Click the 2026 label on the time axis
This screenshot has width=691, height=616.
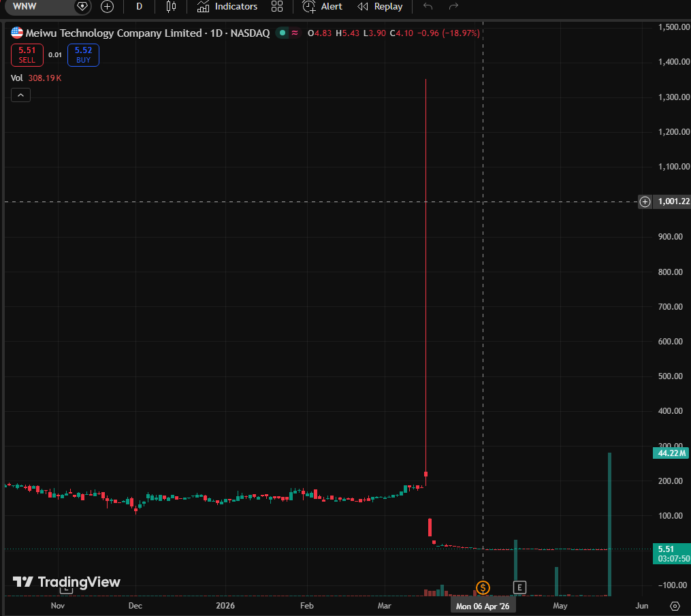point(225,606)
